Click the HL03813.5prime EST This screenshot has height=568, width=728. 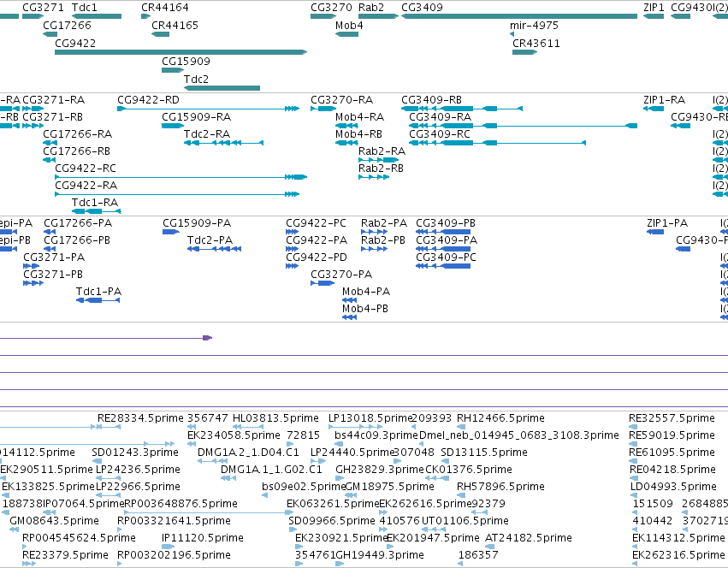(248, 427)
